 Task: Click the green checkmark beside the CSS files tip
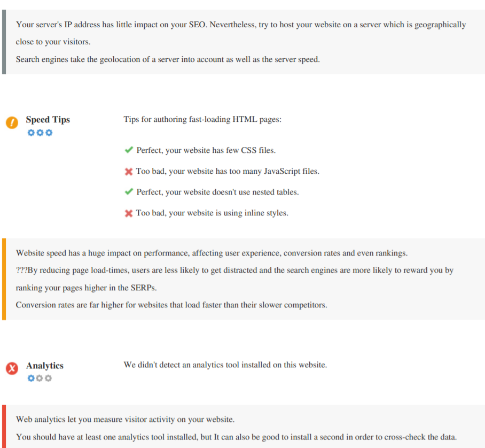click(129, 150)
